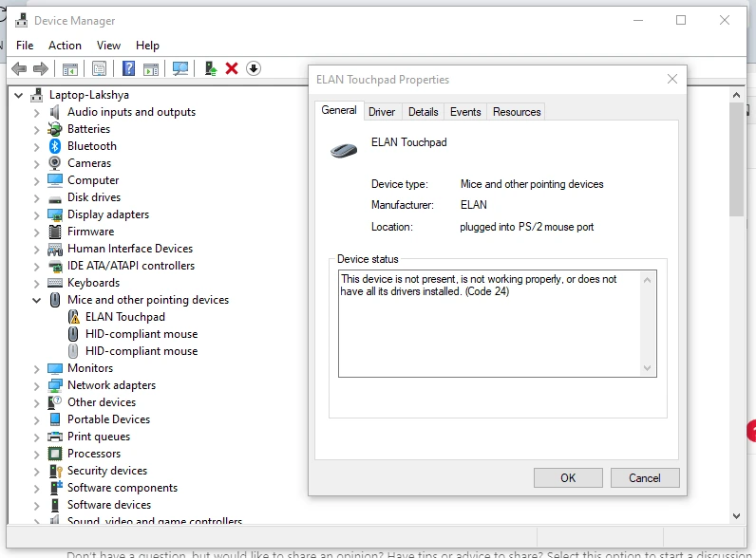Click the Back arrow in toolbar
The height and width of the screenshot is (558, 756).
point(18,68)
